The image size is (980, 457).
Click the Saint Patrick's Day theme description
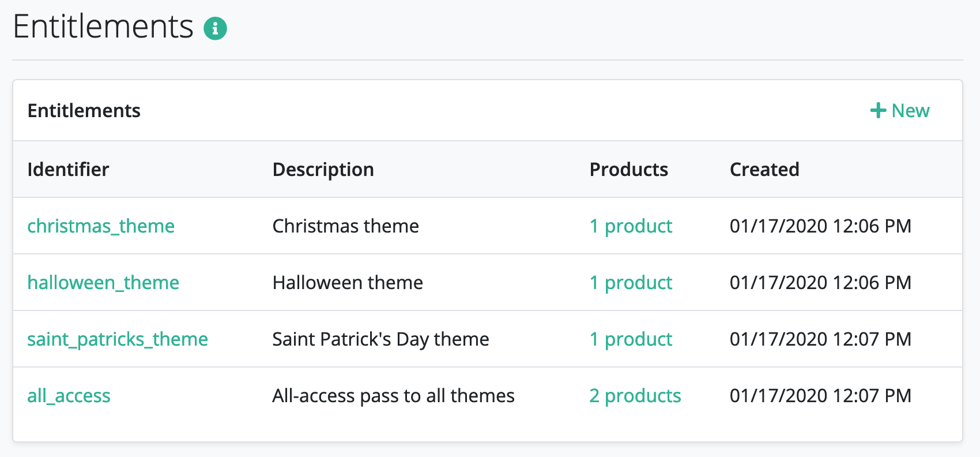[380, 339]
